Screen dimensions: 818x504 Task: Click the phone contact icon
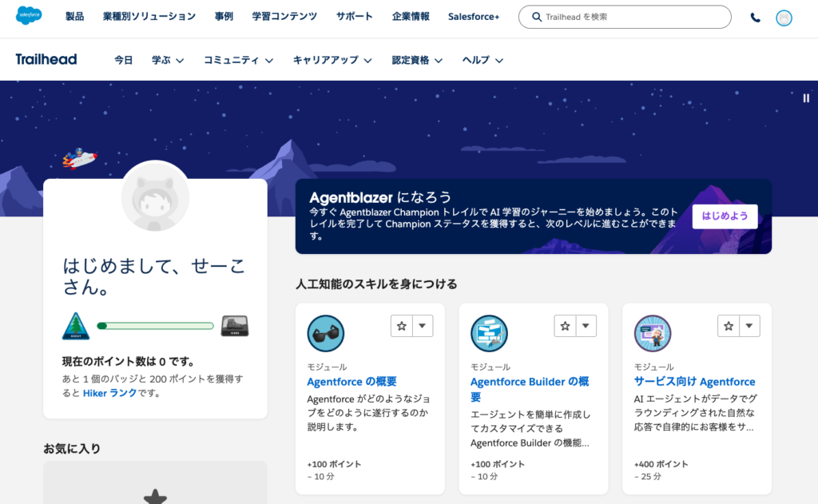755,18
